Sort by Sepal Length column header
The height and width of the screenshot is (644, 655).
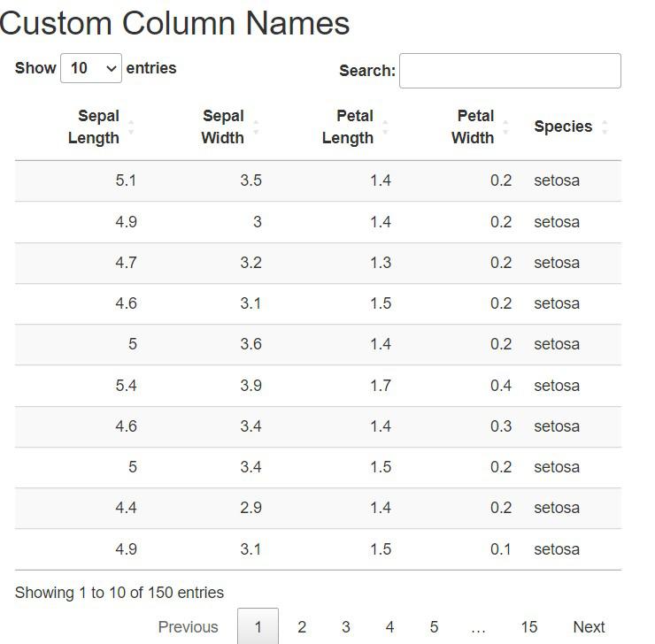94,126
